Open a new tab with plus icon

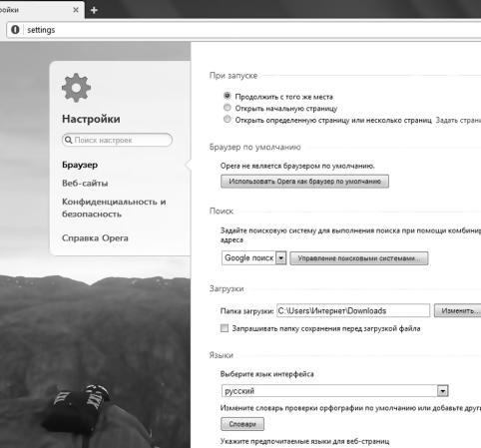[94, 10]
